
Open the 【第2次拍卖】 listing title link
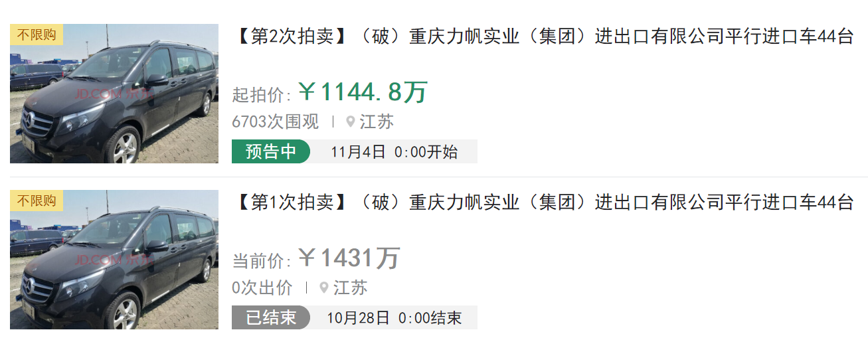542,37
